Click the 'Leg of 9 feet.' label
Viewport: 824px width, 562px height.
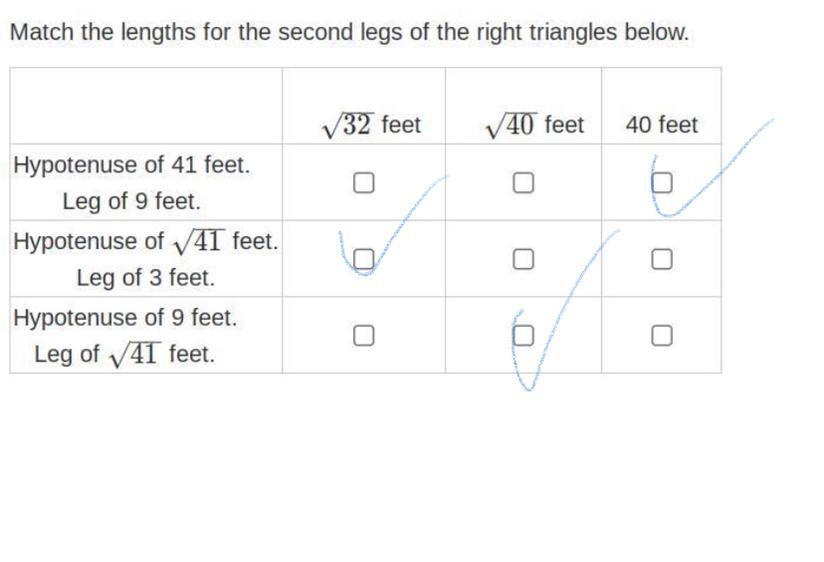(x=131, y=201)
